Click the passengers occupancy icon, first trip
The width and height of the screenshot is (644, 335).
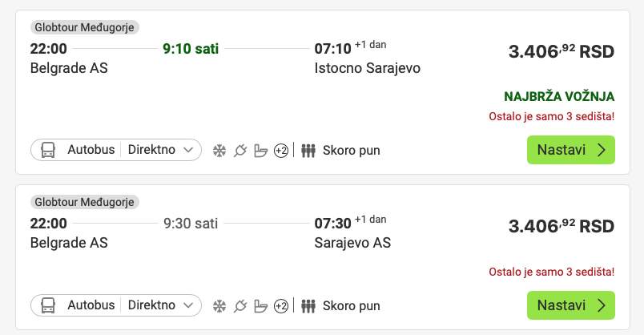[308, 150]
